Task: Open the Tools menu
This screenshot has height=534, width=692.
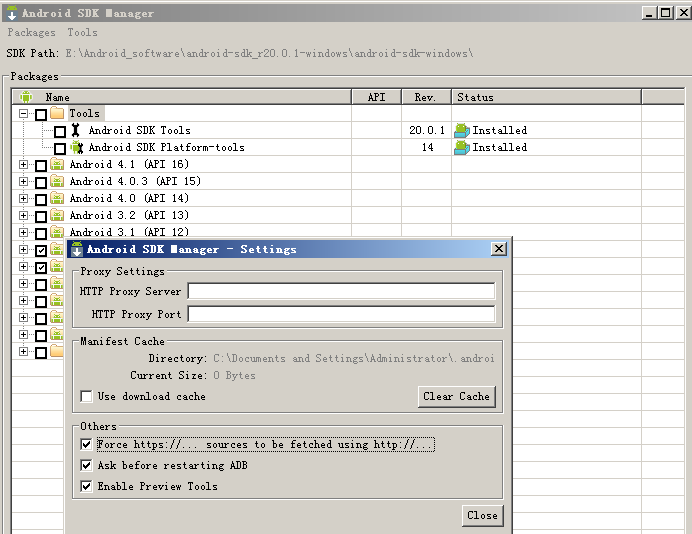Action: coord(83,33)
